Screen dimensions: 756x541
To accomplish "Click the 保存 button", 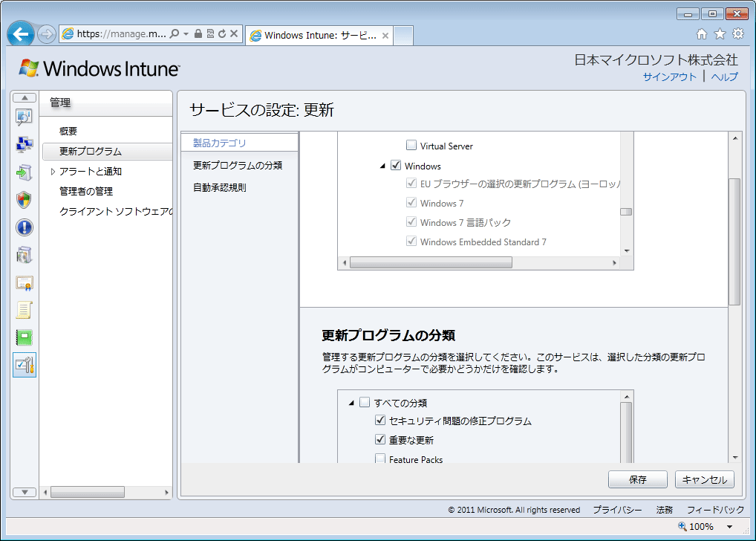I will click(x=637, y=479).
